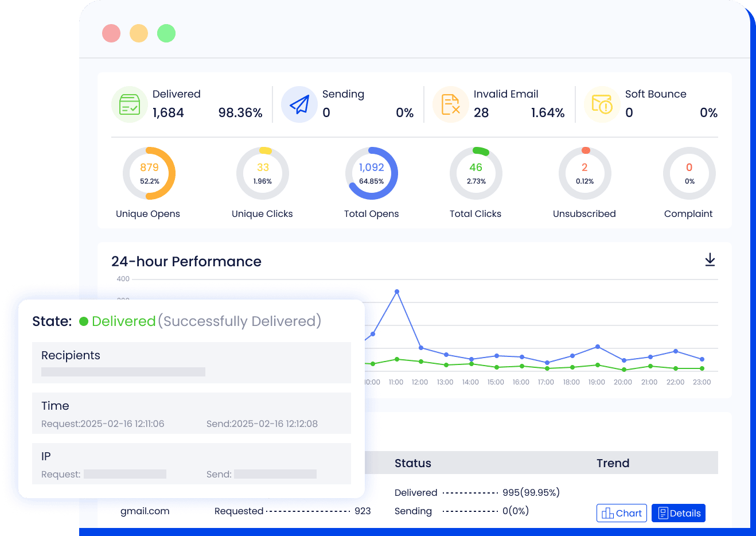Image resolution: width=756 pixels, height=536 pixels.
Task: Select the Unique Opens donut gauge
Action: coord(149,173)
